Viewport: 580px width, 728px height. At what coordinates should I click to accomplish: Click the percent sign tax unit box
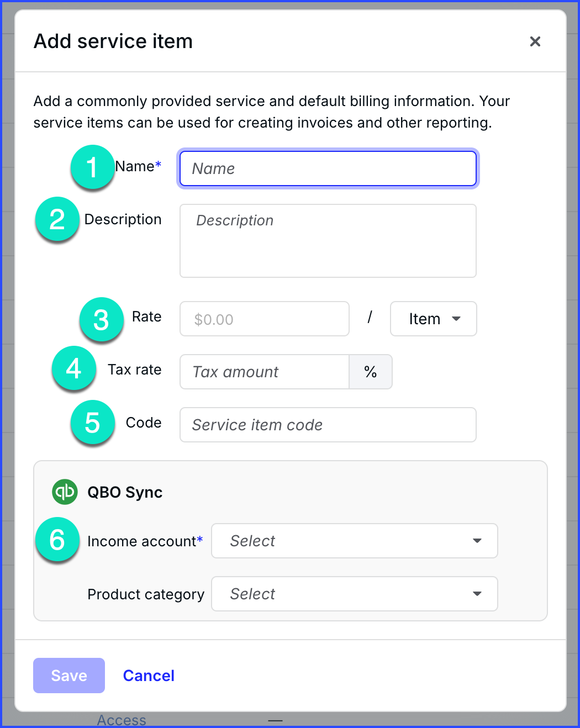(x=371, y=372)
